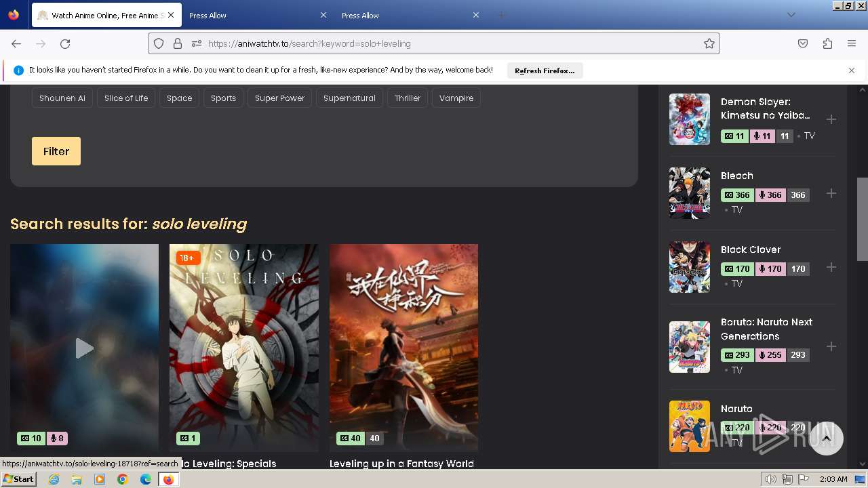868x488 pixels.
Task: Bookmark this page with the star icon
Action: click(x=709, y=43)
